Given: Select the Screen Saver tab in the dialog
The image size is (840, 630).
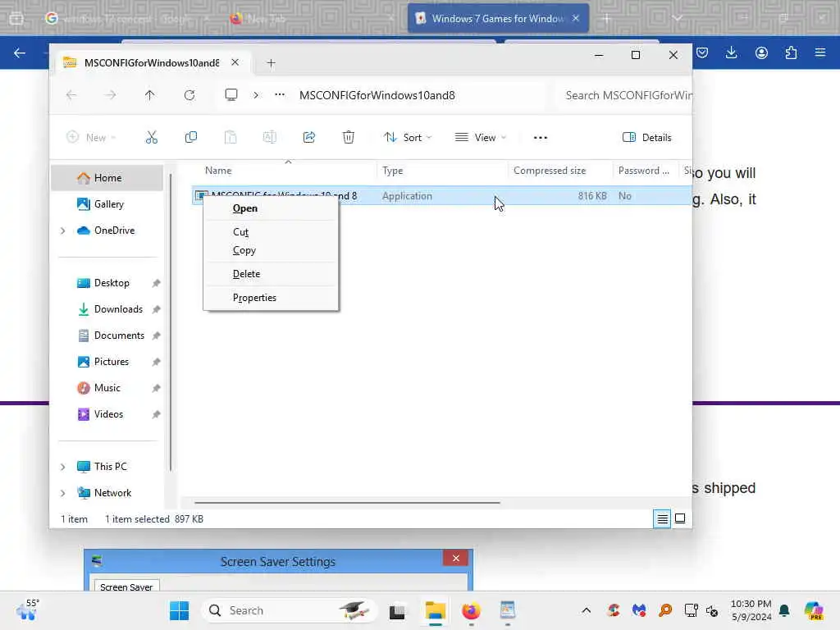Looking at the screenshot, I should point(126,587).
